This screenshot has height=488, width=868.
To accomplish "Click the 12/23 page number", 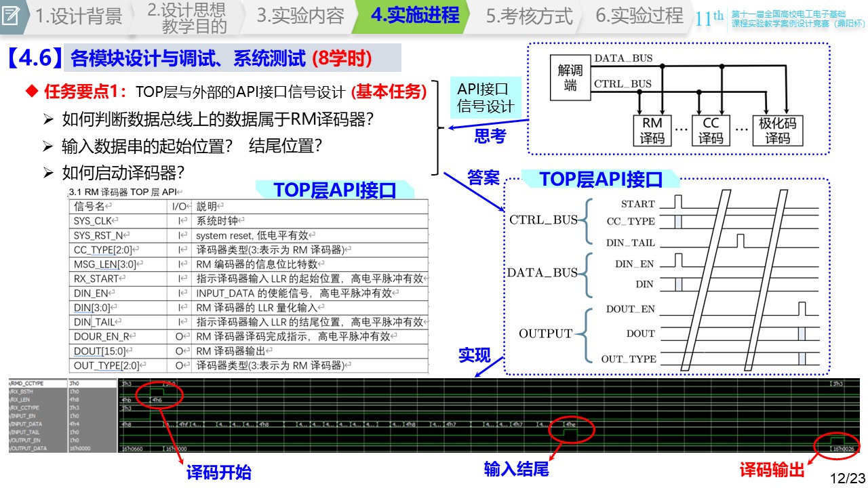I will (x=847, y=478).
